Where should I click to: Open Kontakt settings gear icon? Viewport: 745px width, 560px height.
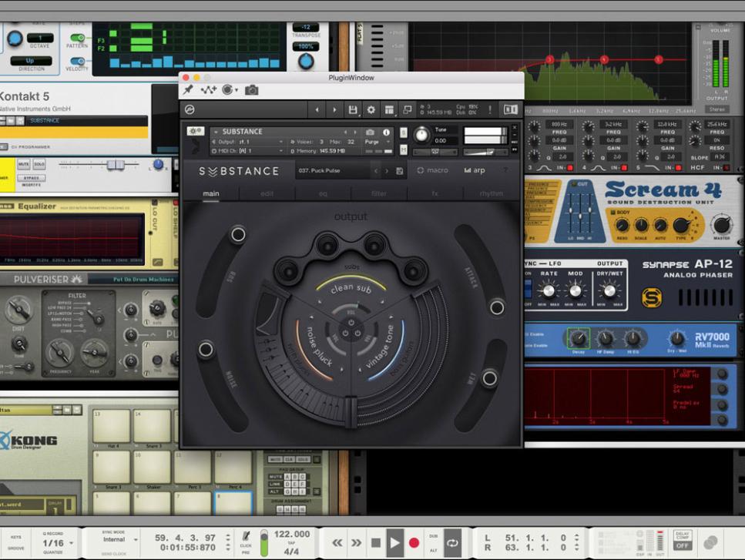[371, 110]
